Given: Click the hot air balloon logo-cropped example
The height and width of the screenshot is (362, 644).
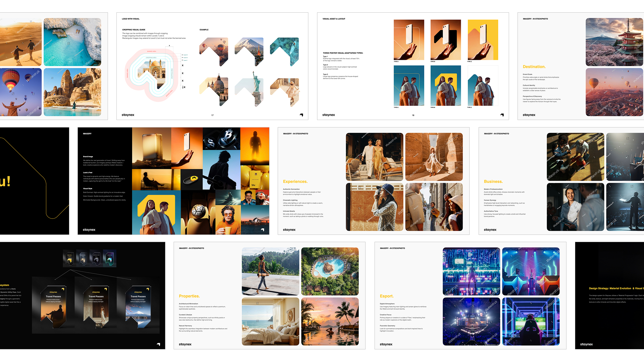Looking at the screenshot, I should click(214, 52).
